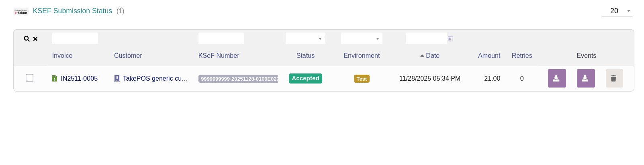Image resolution: width=644 pixels, height=165 pixels.
Task: Click the KSeF Number filter input field
Action: (x=221, y=39)
